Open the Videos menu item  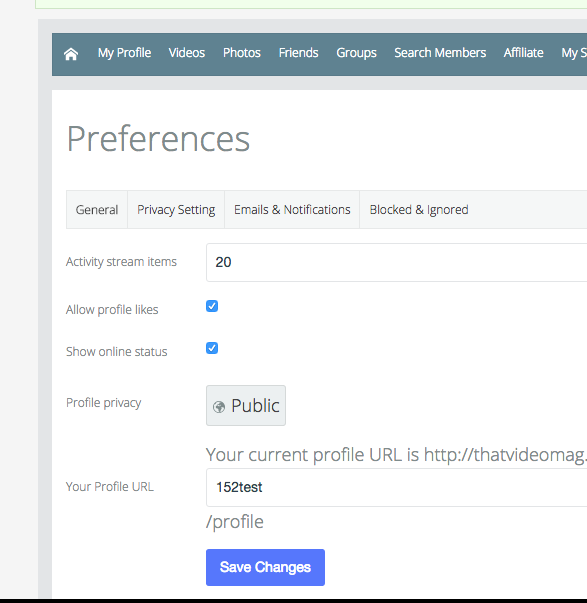coord(187,53)
